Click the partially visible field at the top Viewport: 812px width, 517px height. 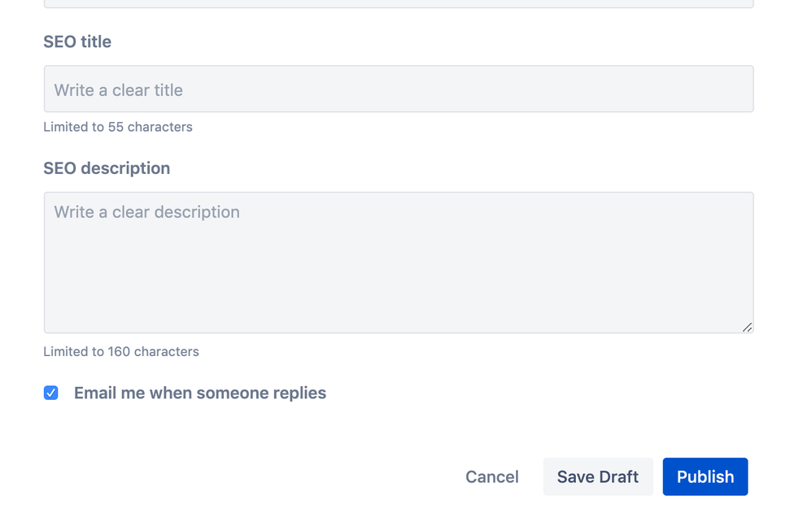click(x=399, y=3)
